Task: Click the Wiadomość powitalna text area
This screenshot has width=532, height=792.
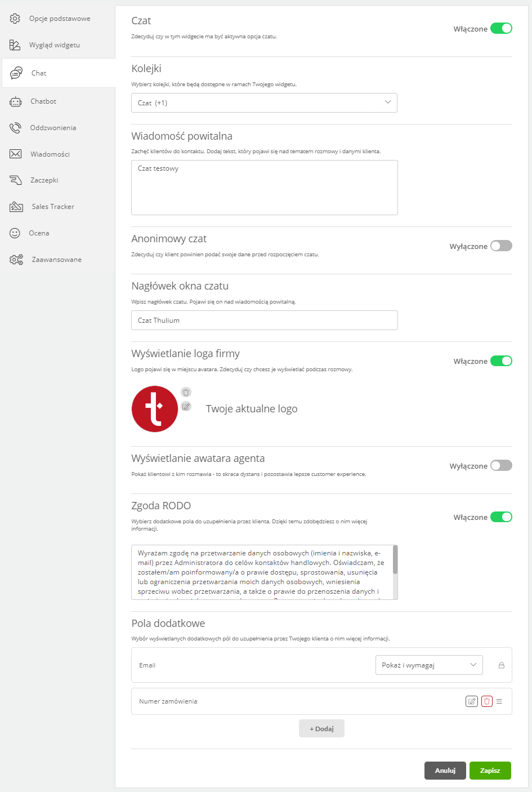Action: [265, 188]
